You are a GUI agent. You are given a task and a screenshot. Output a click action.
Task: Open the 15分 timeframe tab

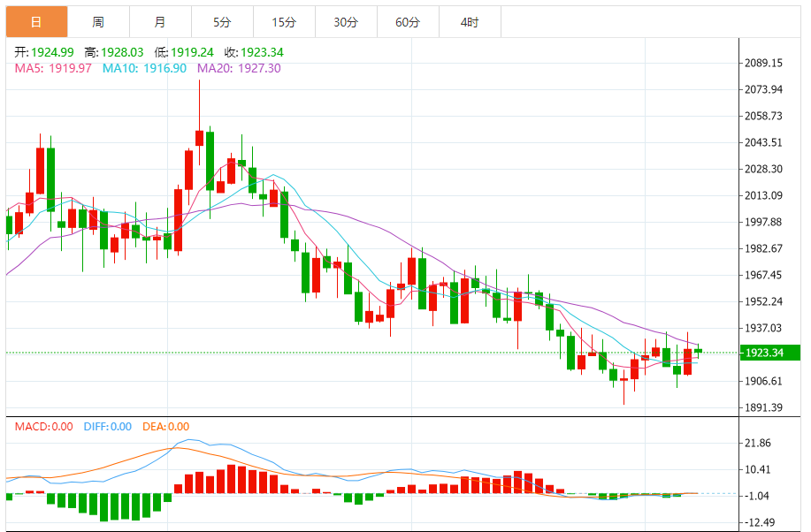[x=284, y=22]
